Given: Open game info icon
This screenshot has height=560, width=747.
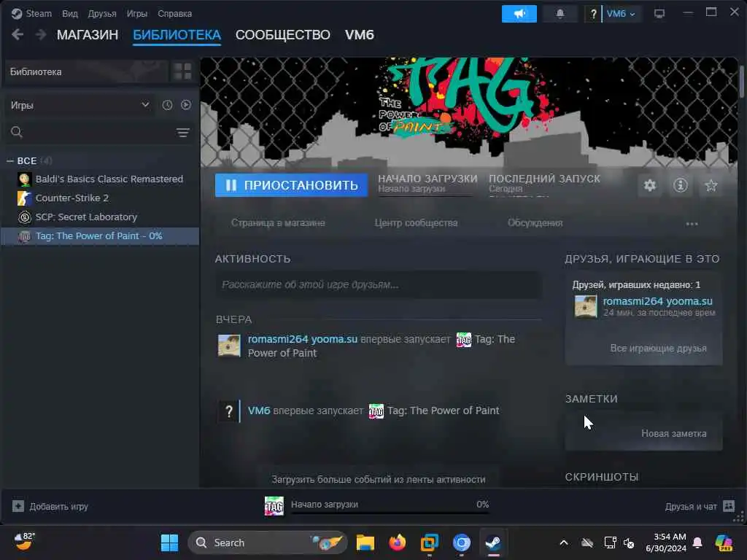Looking at the screenshot, I should [x=681, y=185].
